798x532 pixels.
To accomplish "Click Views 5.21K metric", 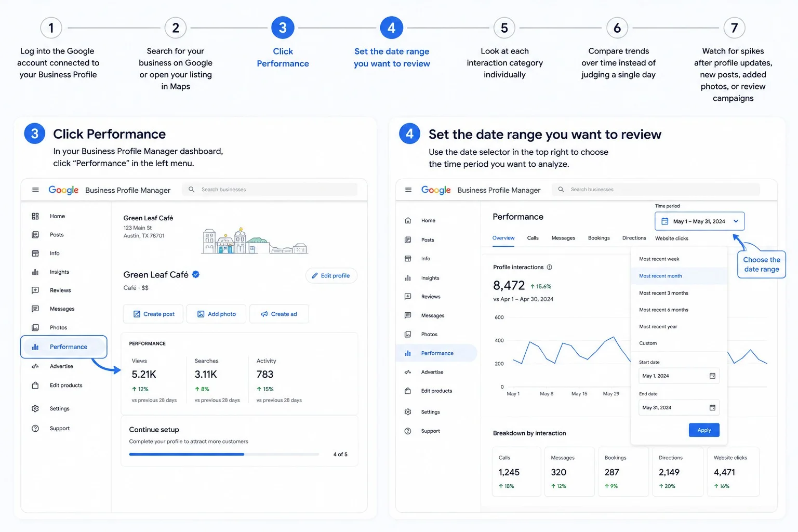I will pos(154,381).
